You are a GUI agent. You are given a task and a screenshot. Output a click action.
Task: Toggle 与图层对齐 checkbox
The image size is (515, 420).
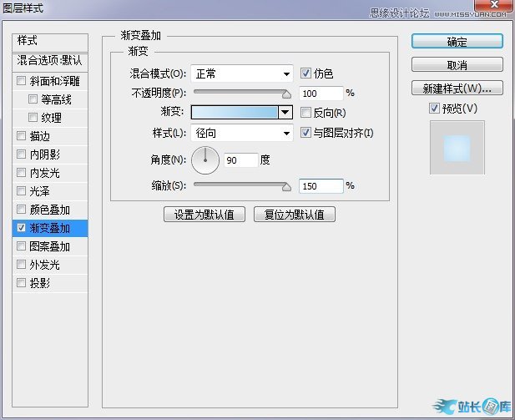[305, 133]
